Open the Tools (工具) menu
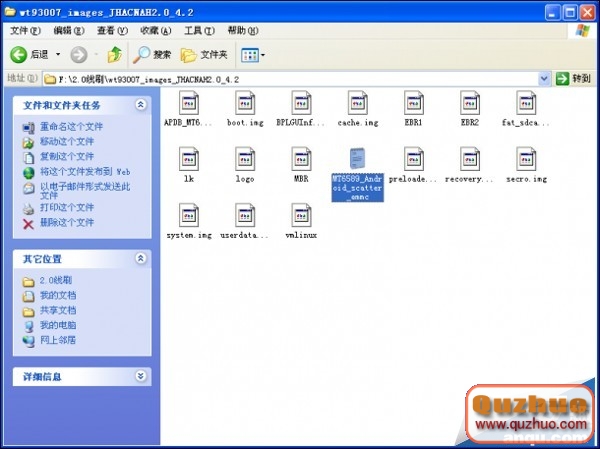The width and height of the screenshot is (600, 449). point(199,31)
